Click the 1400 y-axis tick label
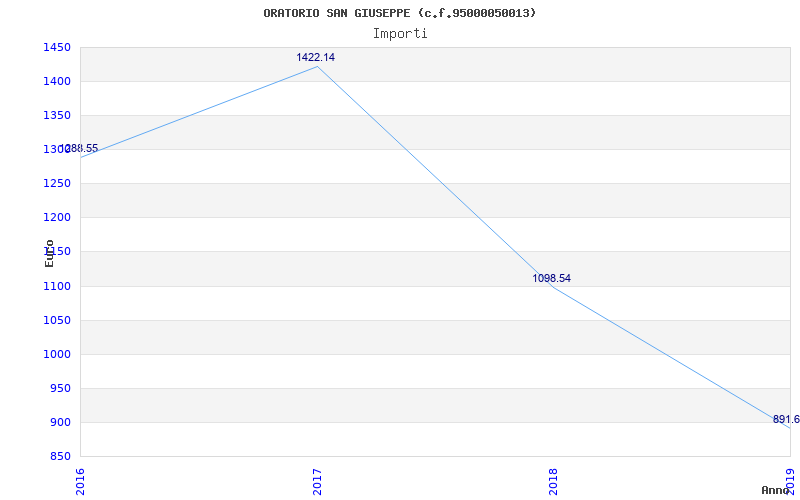 57,81
